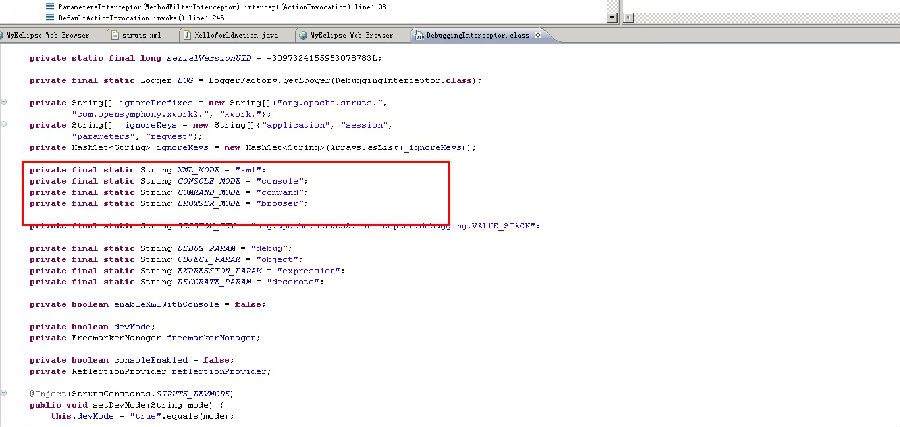Viewport: 900px width, 427px height.
Task: Click the _ignoreKeys "application", "session" line
Action: tap(210, 125)
